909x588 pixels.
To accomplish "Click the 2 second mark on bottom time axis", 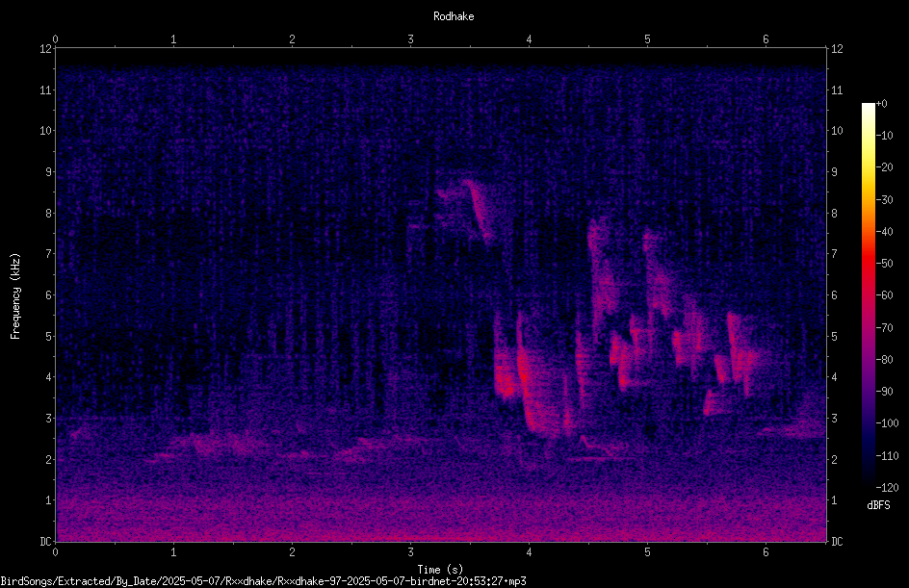I will (292, 552).
